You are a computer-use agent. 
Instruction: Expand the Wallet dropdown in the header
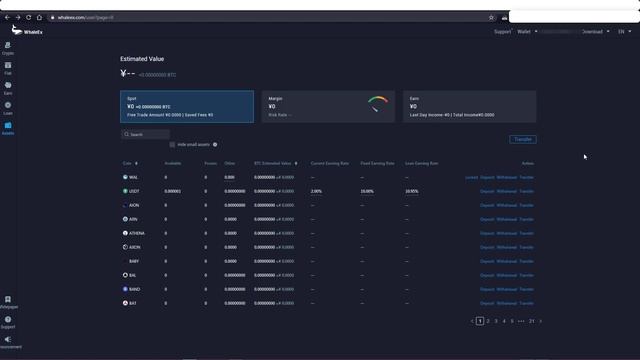pyautogui.click(x=527, y=31)
